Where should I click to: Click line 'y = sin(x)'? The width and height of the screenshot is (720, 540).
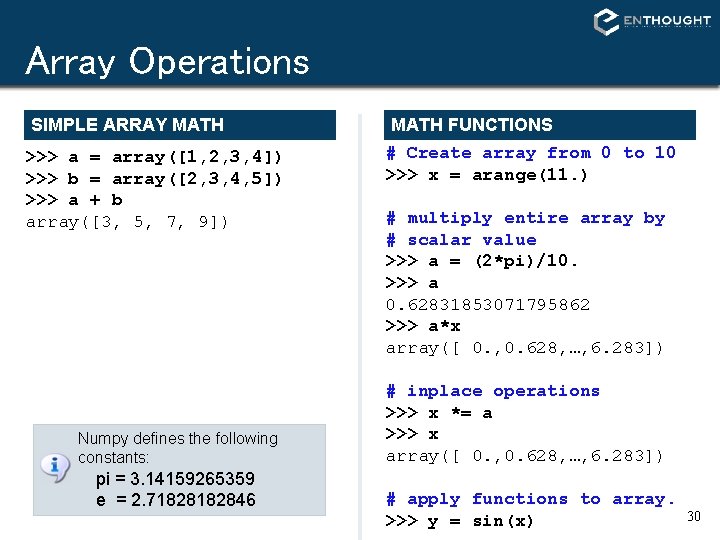460,521
